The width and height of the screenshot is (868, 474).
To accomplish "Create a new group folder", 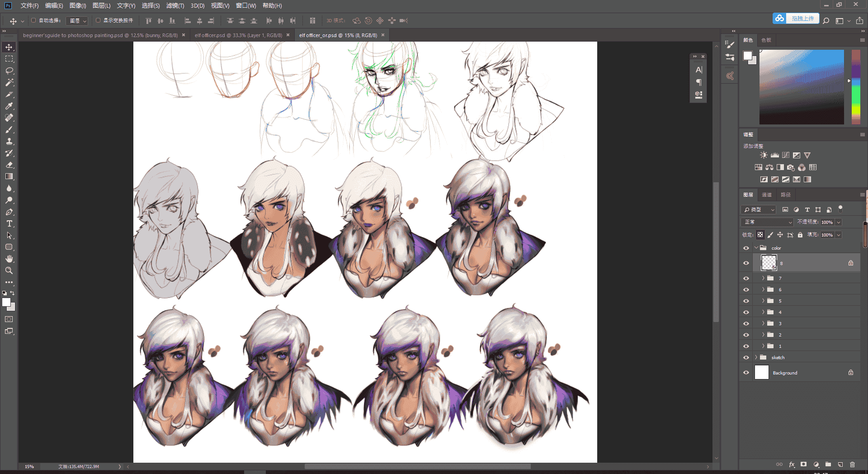I will (828, 465).
